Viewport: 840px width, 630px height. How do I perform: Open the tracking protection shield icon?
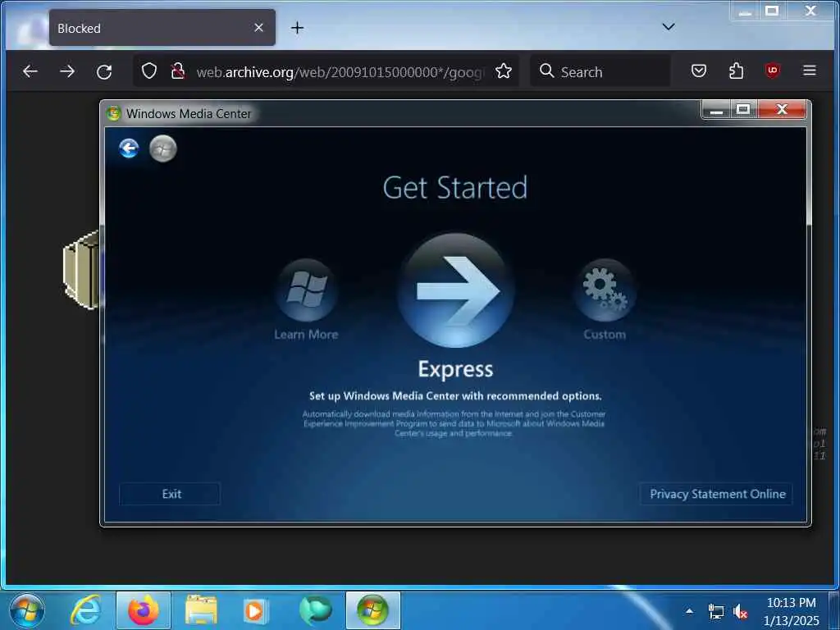click(149, 71)
